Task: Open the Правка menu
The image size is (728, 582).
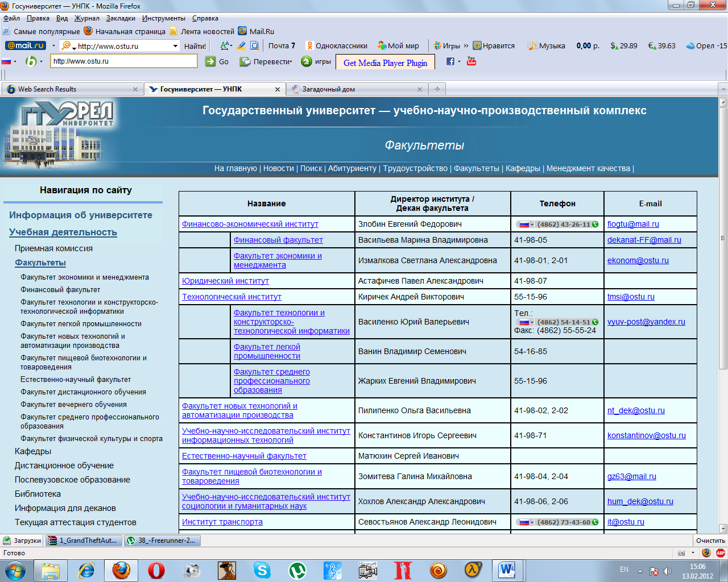Action: click(x=38, y=18)
